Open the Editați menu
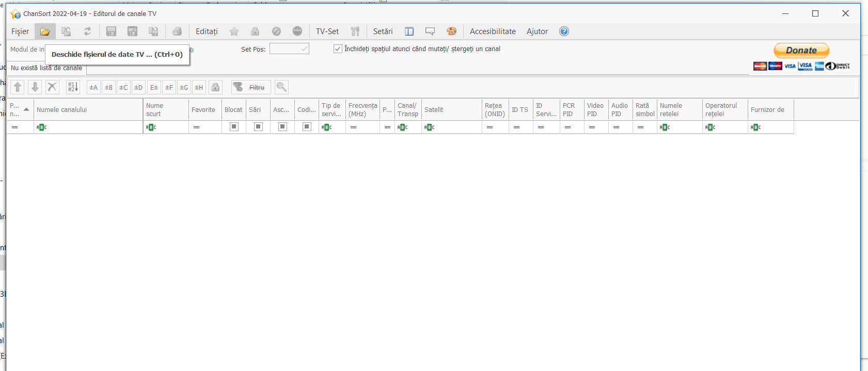This screenshot has width=868, height=371. click(207, 31)
